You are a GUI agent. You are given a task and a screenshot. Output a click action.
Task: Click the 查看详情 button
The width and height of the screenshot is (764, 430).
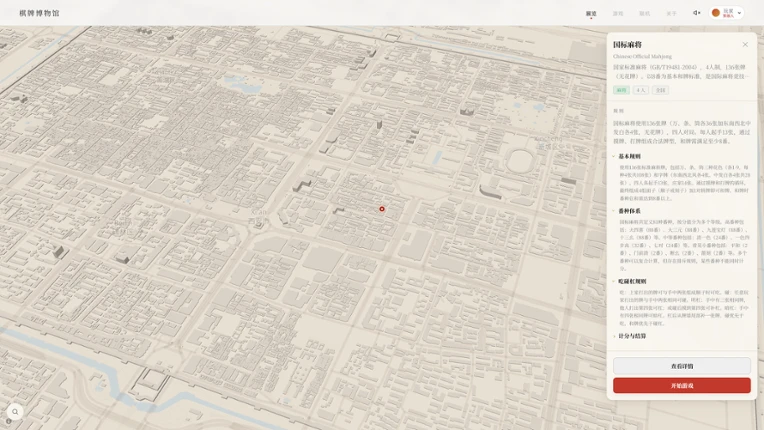682,366
